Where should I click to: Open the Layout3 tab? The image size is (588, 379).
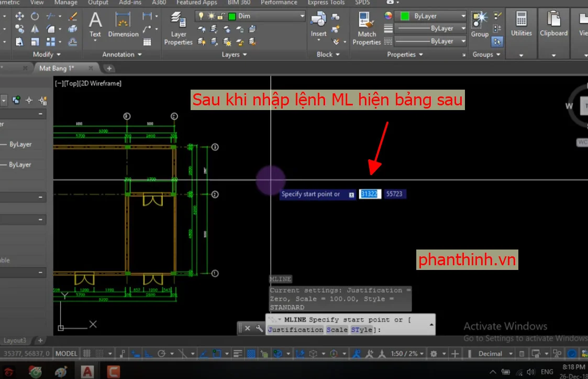point(15,341)
